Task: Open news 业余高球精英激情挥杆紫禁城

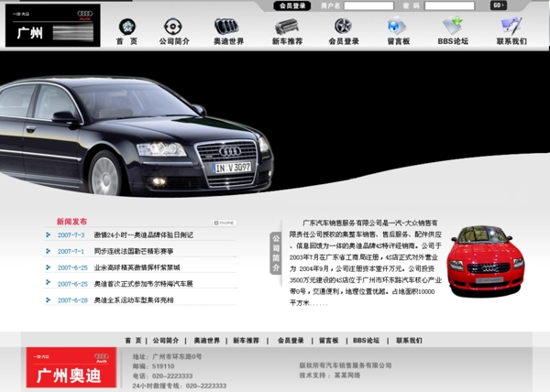Action: pyautogui.click(x=137, y=267)
